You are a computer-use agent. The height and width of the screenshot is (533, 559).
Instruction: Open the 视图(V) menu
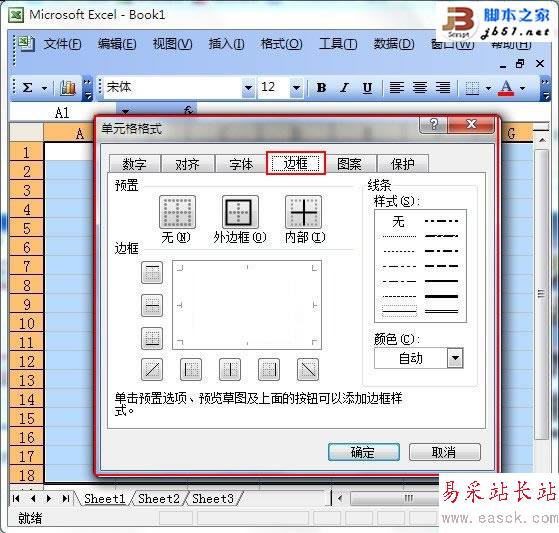(x=173, y=44)
